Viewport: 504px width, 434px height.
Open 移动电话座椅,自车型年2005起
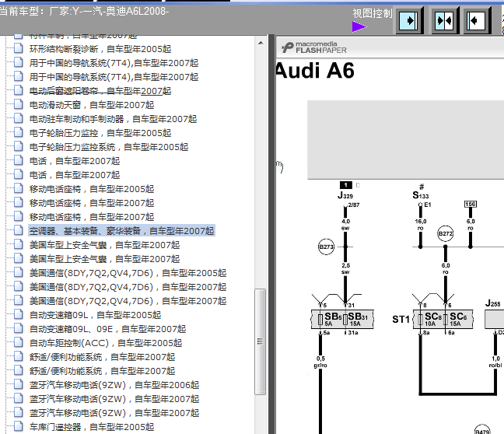coord(92,189)
